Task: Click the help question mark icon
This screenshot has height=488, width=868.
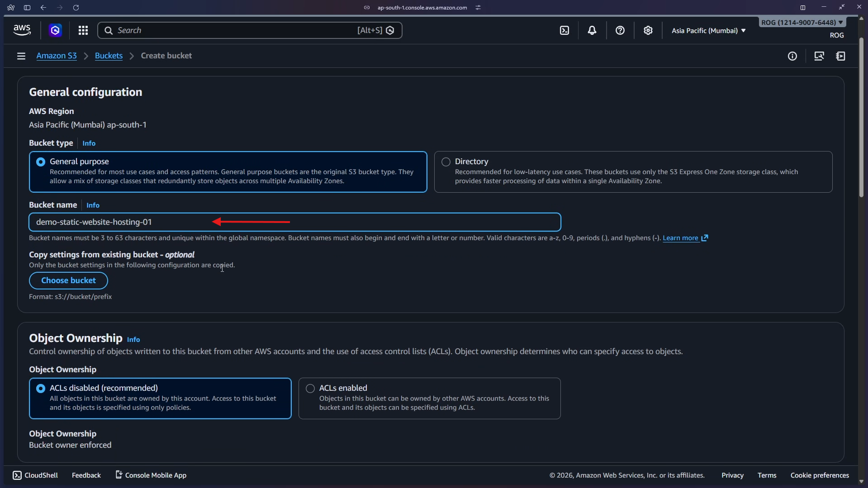Action: (620, 30)
